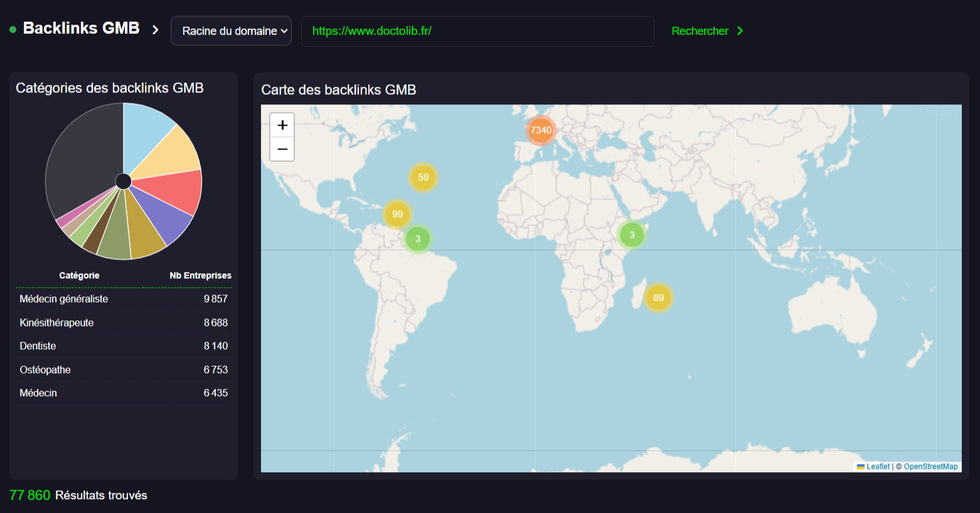Open the OpenStreetMap attribution link
Screen dimensions: 980x513
pos(930,467)
